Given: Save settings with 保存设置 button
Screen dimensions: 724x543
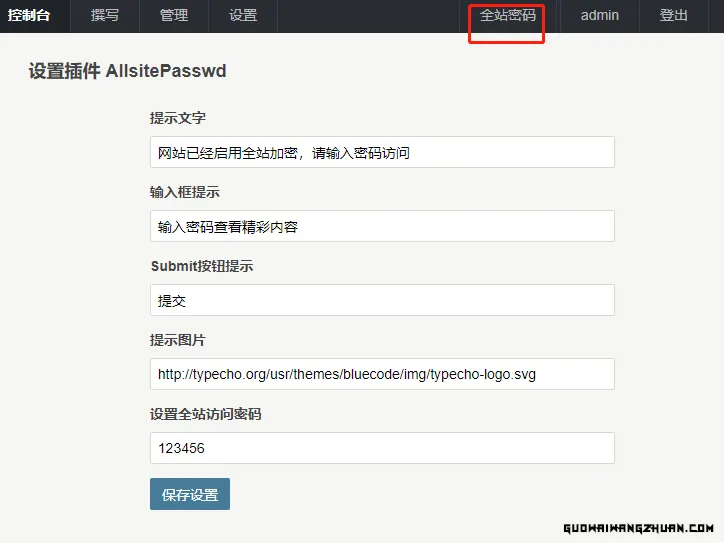Looking at the screenshot, I should coord(190,494).
